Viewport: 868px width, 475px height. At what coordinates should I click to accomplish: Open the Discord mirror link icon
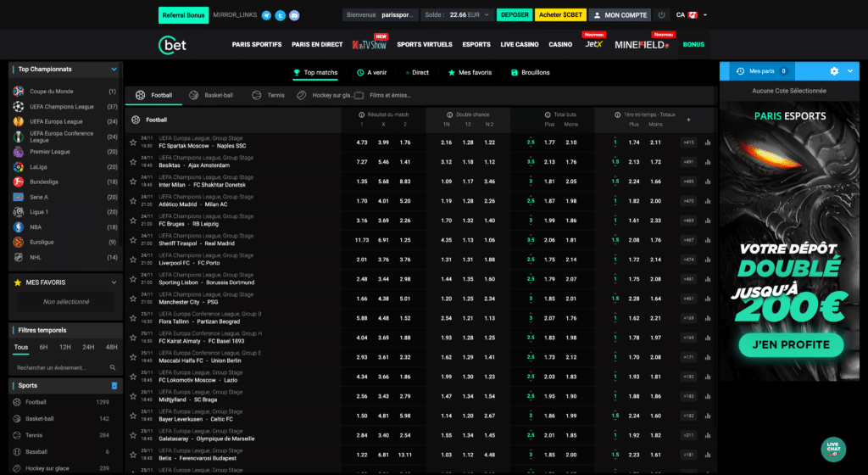294,15
